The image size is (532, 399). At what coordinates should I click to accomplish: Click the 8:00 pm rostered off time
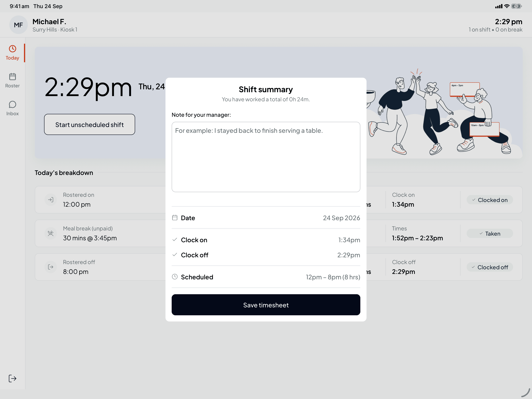point(76,272)
